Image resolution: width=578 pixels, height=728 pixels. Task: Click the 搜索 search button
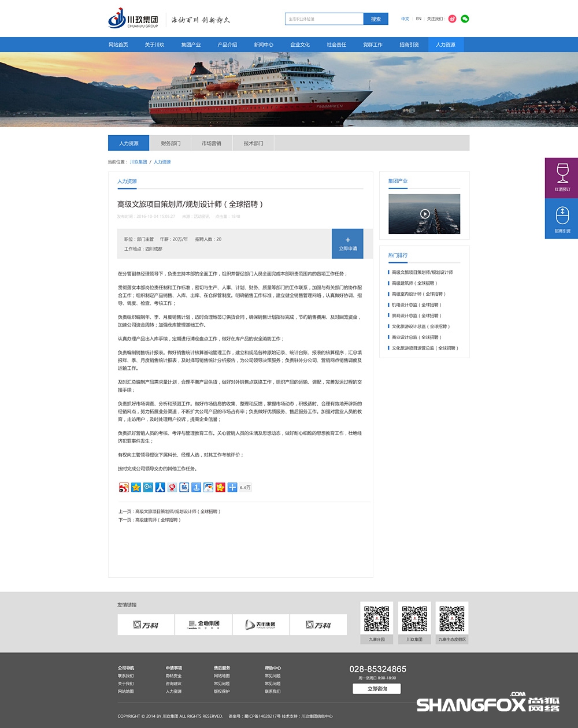tap(376, 19)
